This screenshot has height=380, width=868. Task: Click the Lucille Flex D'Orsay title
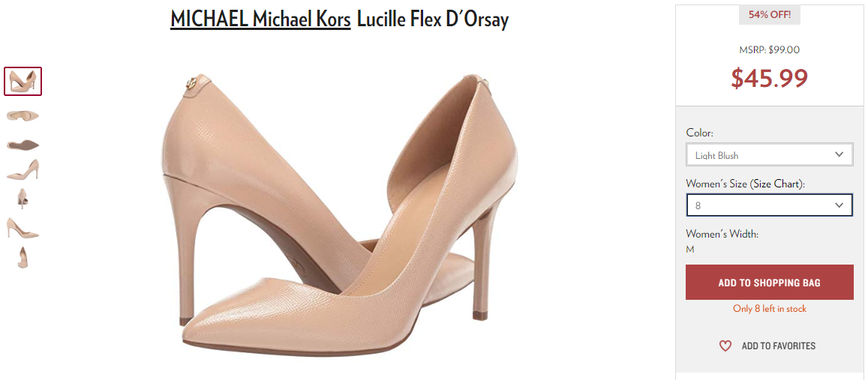coord(432,19)
